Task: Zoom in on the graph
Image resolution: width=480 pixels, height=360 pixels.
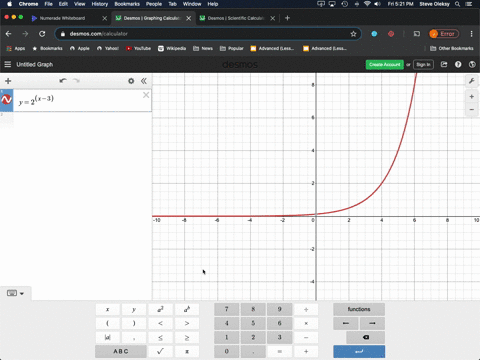Action: (472, 97)
